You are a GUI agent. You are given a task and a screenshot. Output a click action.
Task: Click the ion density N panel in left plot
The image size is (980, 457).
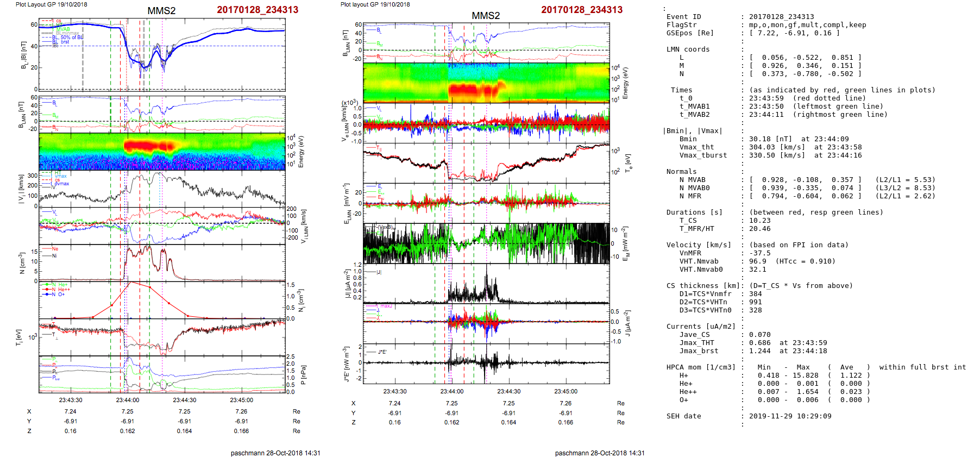[x=162, y=262]
